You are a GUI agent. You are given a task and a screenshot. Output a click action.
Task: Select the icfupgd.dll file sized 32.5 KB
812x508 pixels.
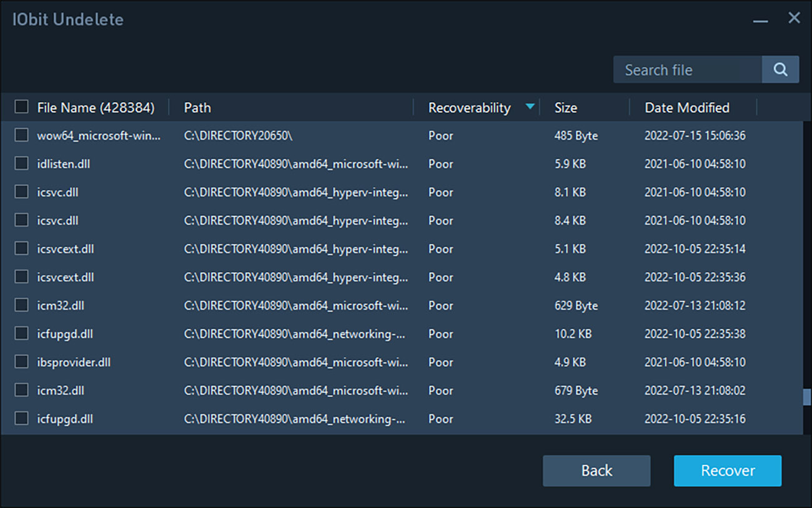click(x=21, y=419)
